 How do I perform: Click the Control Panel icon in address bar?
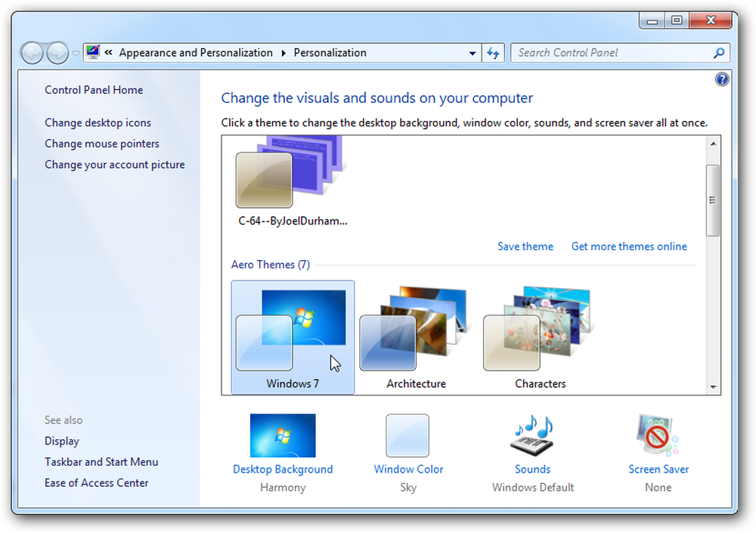(x=92, y=52)
